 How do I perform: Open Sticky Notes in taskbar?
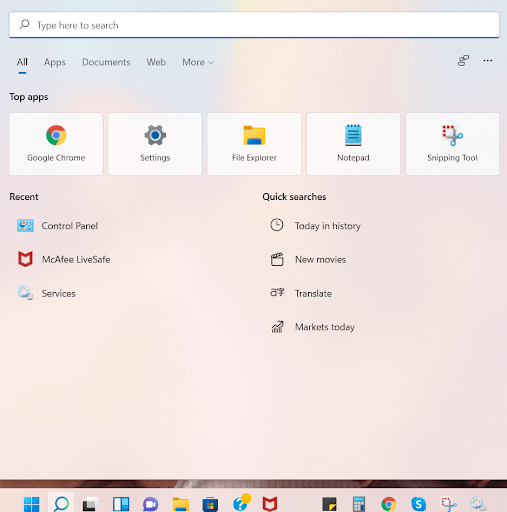click(329, 504)
